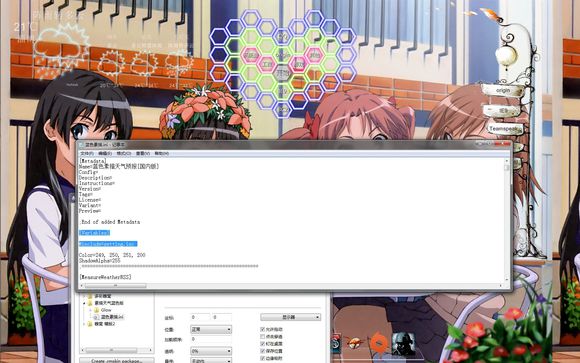Expand the last folder below the .ini file
This screenshot has width=580, height=363.
point(85,324)
